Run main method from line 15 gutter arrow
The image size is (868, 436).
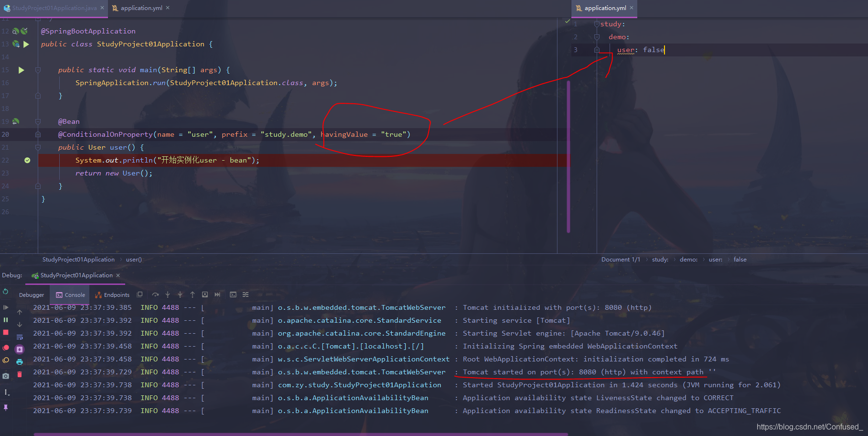[x=21, y=70]
